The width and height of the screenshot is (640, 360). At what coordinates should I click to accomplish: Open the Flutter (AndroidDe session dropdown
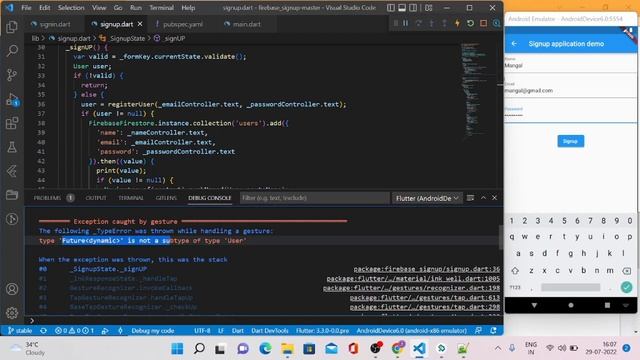(x=427, y=198)
